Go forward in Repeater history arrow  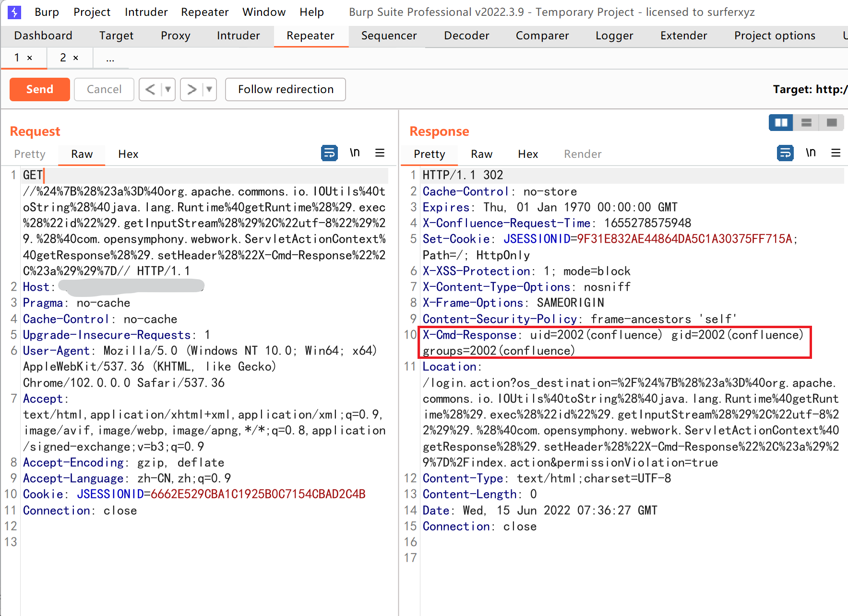click(x=192, y=89)
